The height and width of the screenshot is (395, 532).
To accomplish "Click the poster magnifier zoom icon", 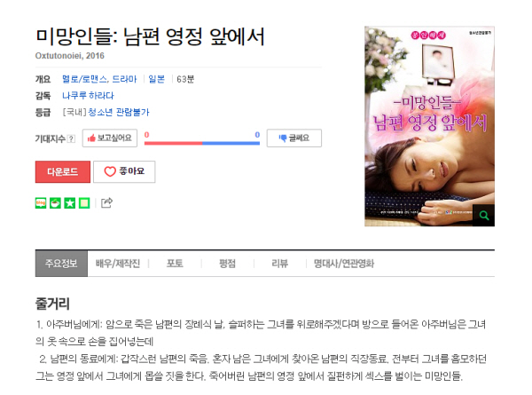I will (x=483, y=216).
